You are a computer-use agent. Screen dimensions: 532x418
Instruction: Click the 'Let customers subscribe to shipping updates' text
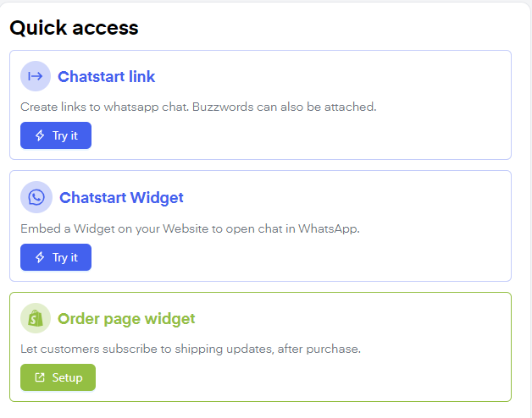coord(190,349)
